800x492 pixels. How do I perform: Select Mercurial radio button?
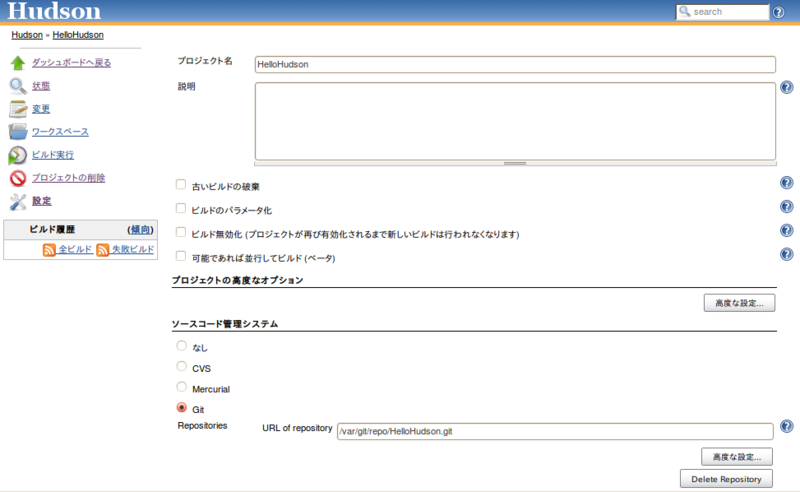(x=181, y=386)
